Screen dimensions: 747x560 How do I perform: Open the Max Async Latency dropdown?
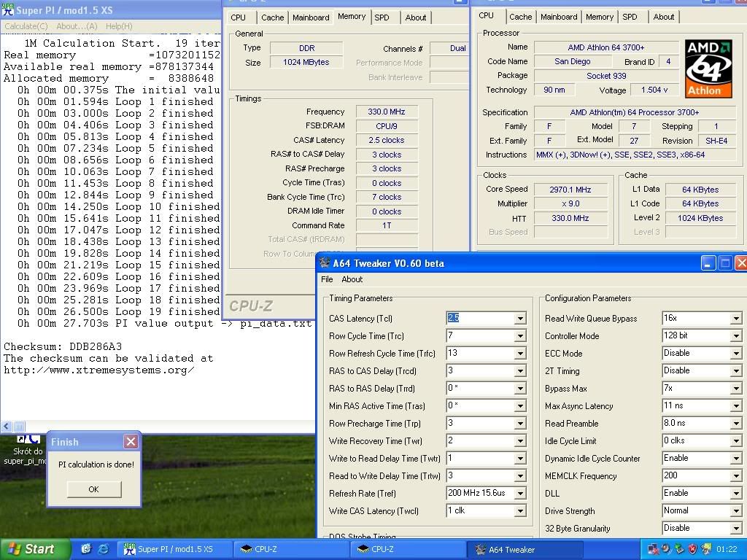tap(736, 405)
